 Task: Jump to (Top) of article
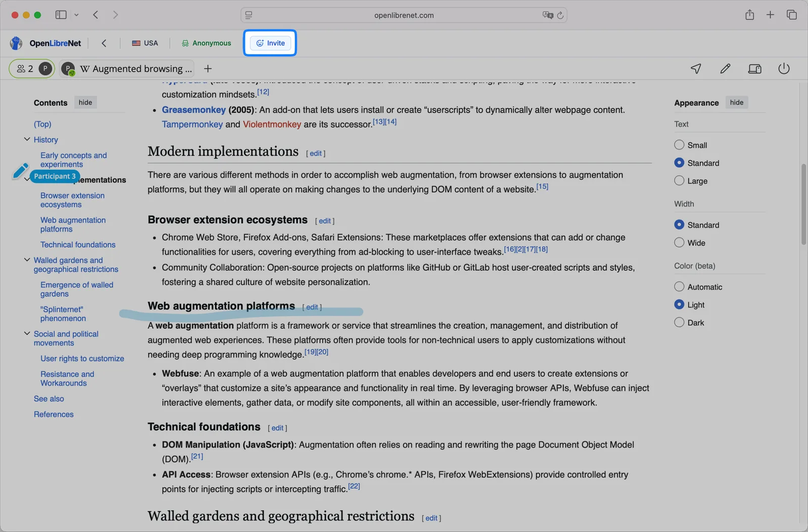(42, 124)
